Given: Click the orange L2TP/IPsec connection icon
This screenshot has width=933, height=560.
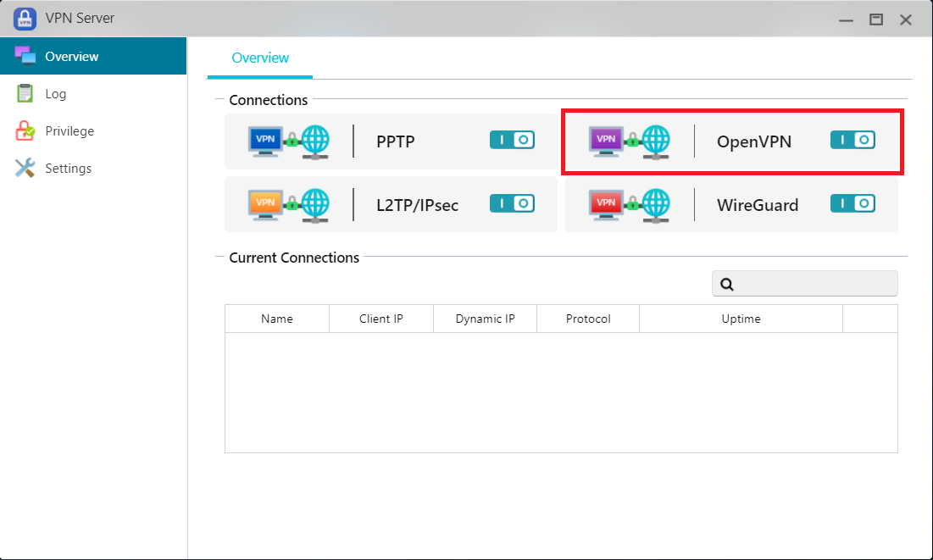Looking at the screenshot, I should point(289,205).
